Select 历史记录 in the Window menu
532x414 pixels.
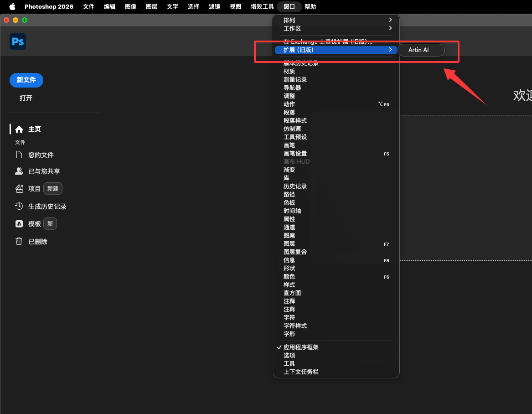pos(336,186)
